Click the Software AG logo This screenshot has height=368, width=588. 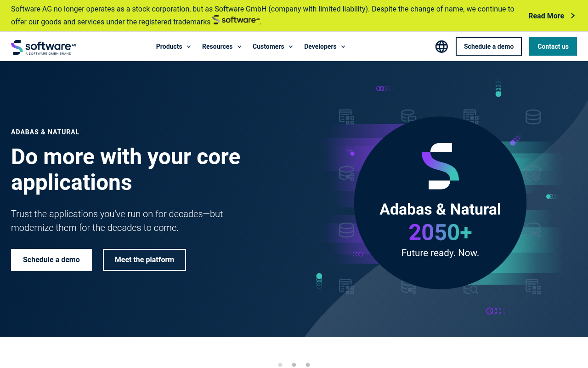click(x=44, y=46)
